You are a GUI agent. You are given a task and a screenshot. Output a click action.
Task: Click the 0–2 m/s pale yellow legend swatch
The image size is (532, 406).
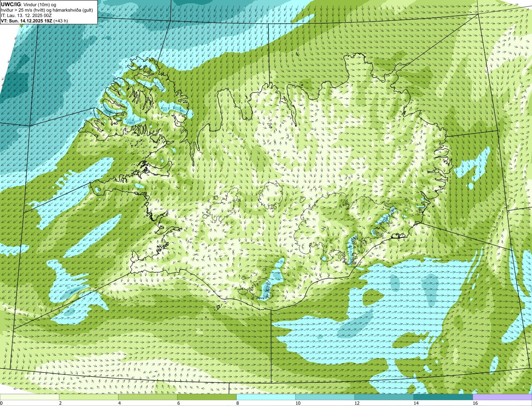click(30, 397)
